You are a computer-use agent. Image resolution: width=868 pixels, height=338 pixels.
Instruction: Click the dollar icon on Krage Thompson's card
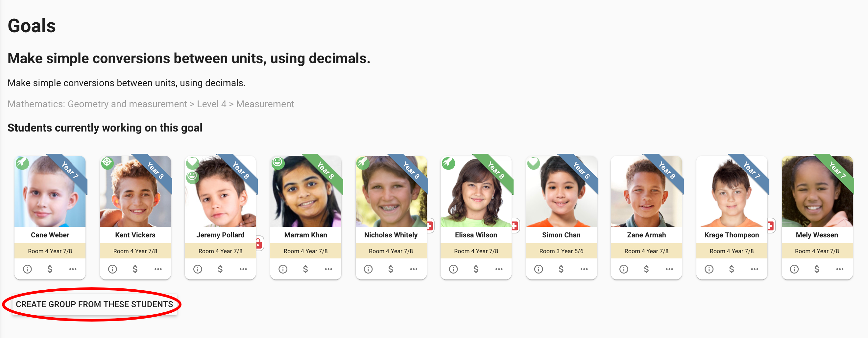[732, 269]
